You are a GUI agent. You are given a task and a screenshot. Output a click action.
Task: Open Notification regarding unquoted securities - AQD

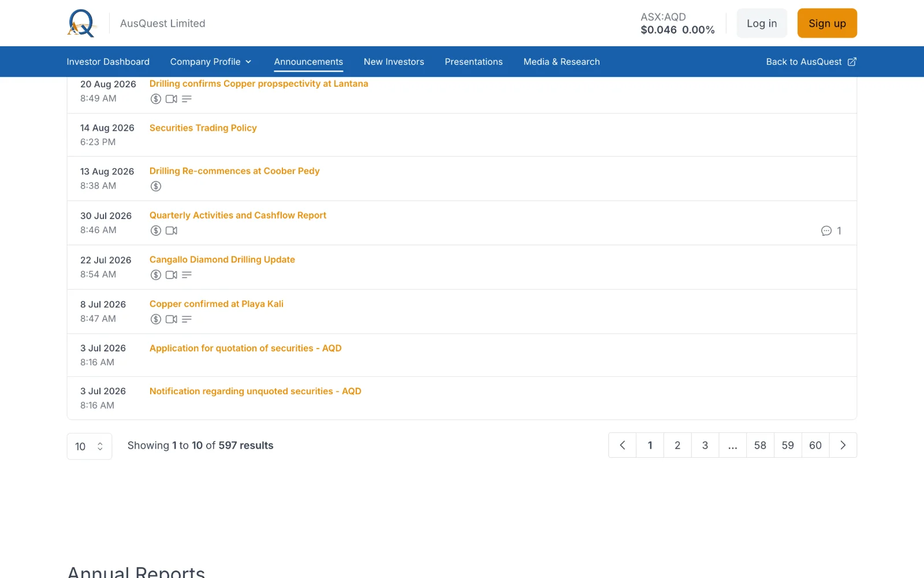pyautogui.click(x=255, y=391)
